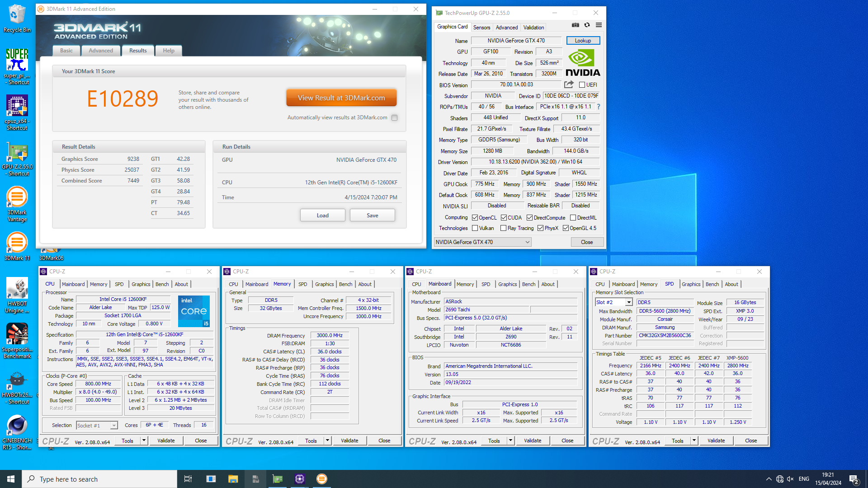This screenshot has width=868, height=488.
Task: Open 3DMark 11 Help tab
Action: pyautogui.click(x=169, y=51)
